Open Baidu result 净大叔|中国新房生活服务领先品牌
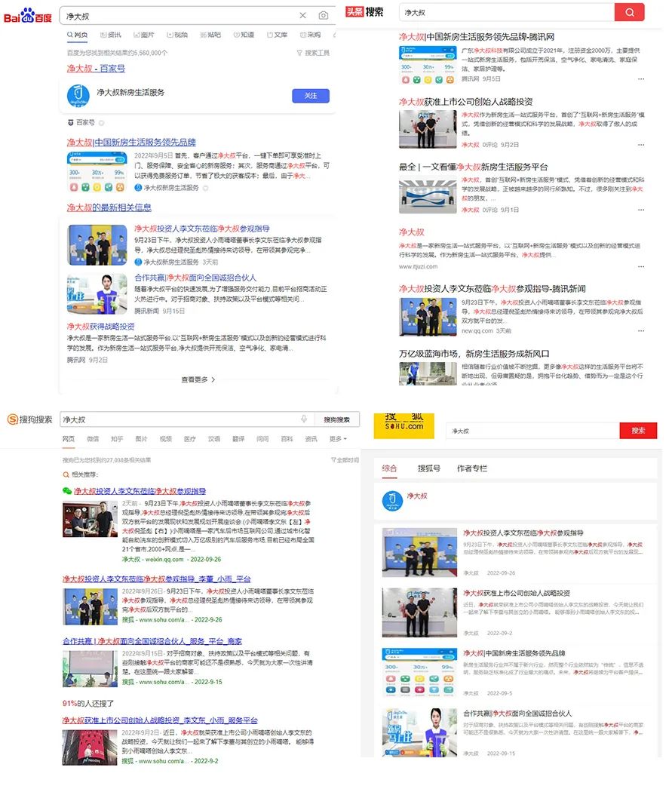Image resolution: width=672 pixels, height=792 pixels. 131,143
